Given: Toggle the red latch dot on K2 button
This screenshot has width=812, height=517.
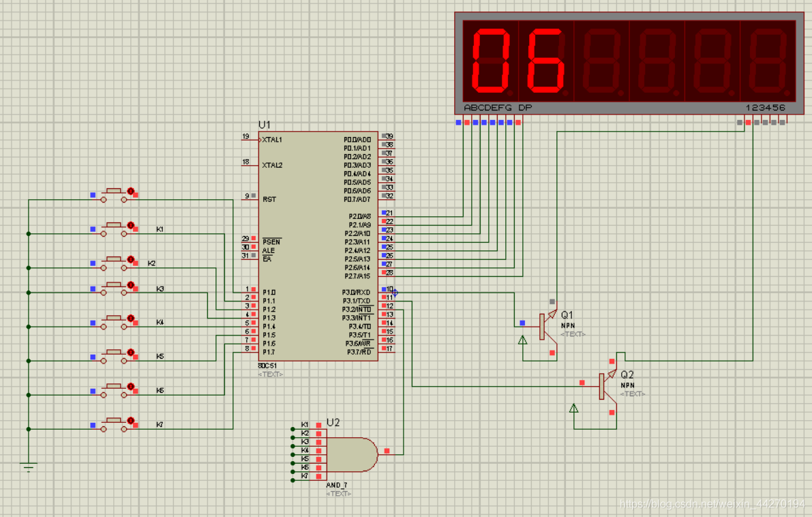Looking at the screenshot, I should [x=130, y=259].
